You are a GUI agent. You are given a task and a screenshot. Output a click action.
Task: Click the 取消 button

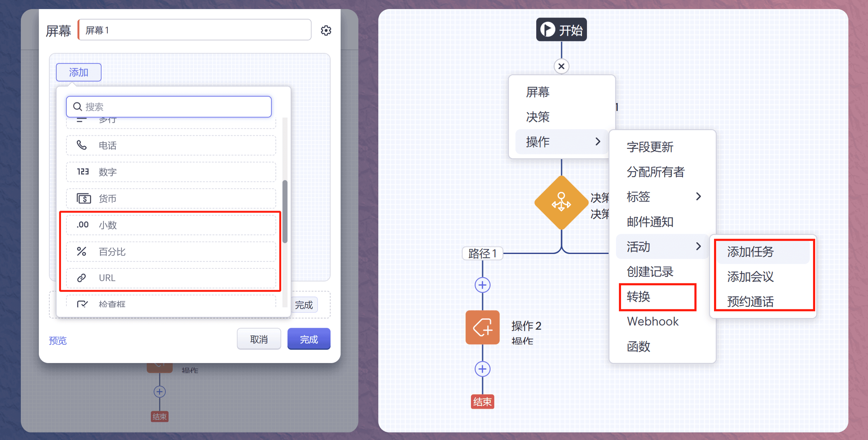(259, 339)
